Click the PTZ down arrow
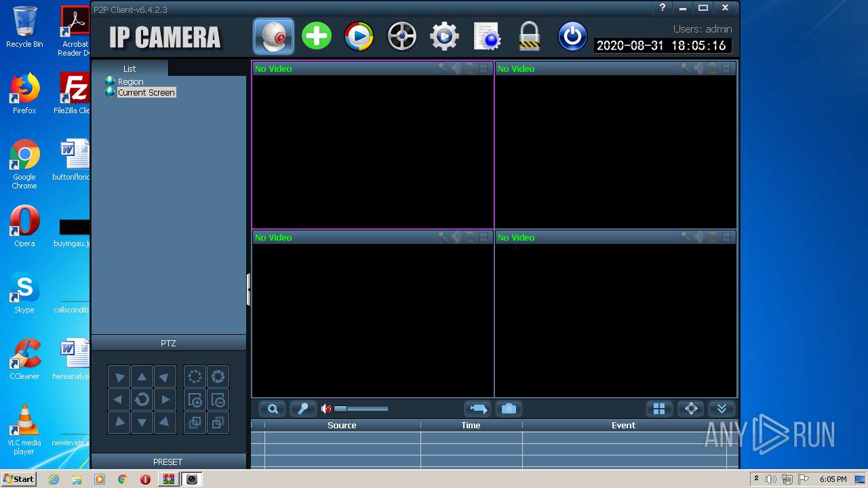 tap(142, 422)
